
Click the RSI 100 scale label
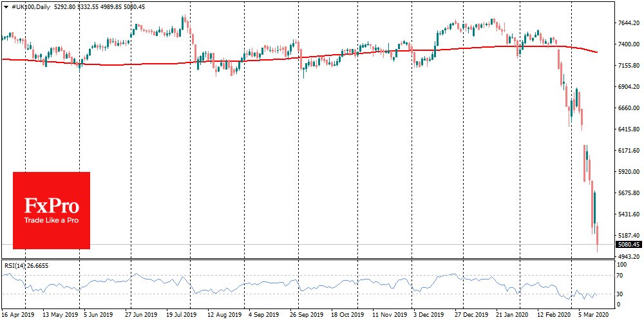[x=623, y=265]
